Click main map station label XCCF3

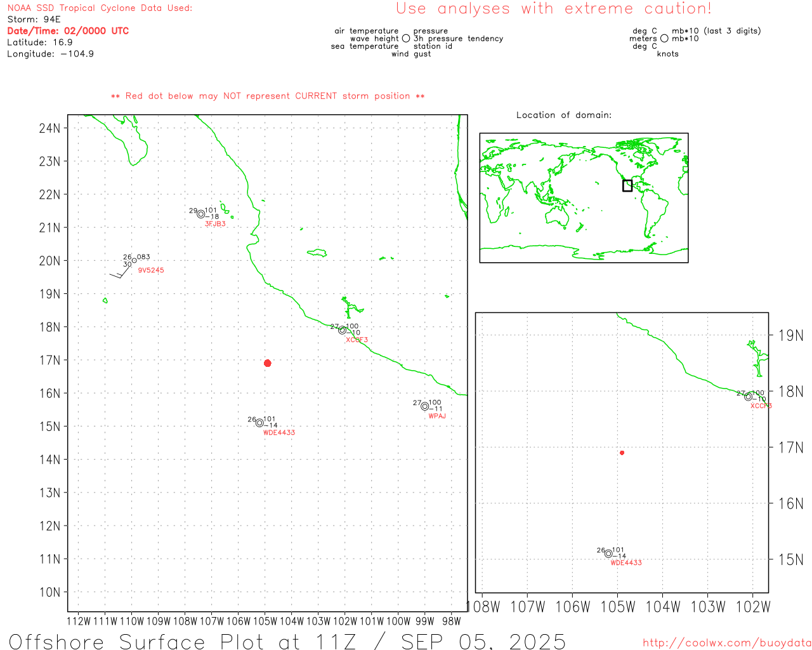click(x=357, y=340)
